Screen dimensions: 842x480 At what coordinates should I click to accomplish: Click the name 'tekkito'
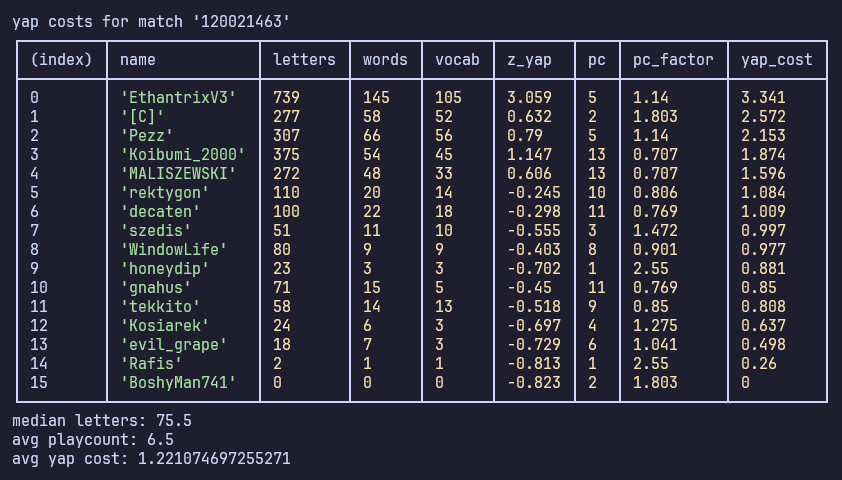(x=160, y=307)
